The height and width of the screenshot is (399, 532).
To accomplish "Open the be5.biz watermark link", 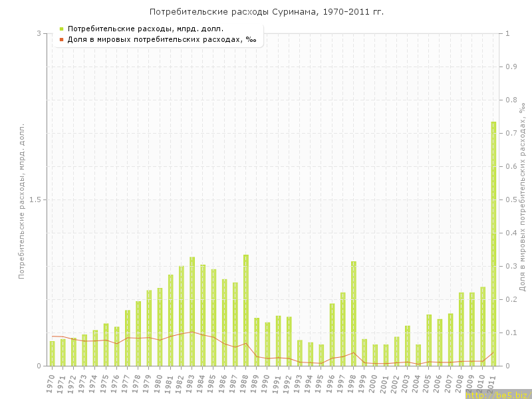I will tap(497, 394).
